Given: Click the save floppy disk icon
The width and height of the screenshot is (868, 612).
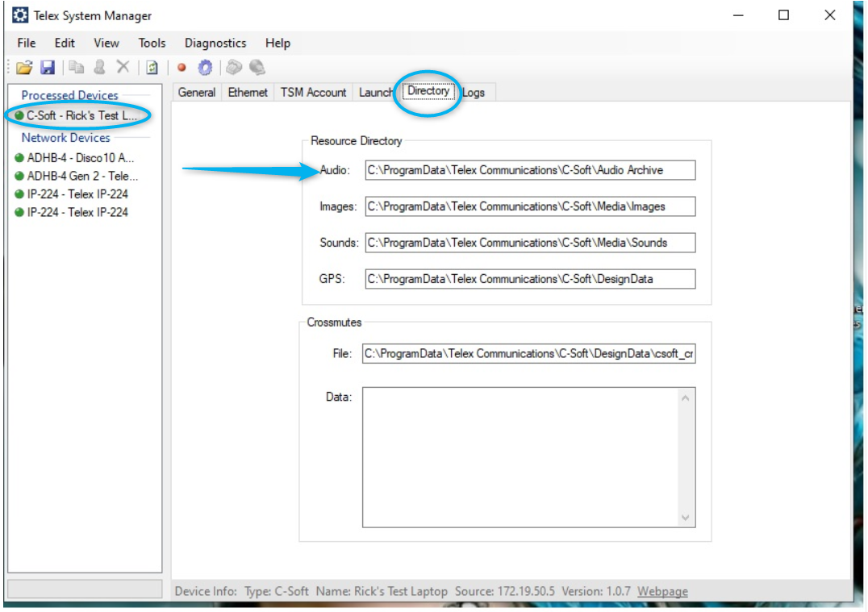Looking at the screenshot, I should 48,68.
